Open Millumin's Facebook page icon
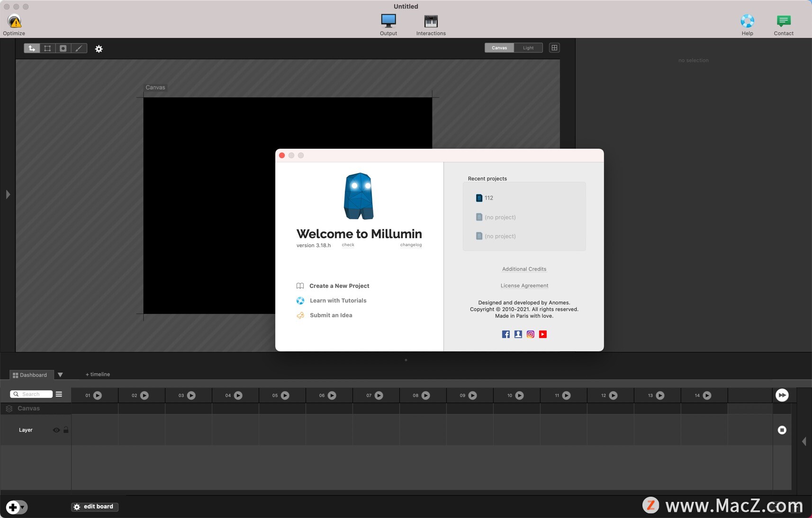Screen dimensions: 812x518 click(506, 334)
